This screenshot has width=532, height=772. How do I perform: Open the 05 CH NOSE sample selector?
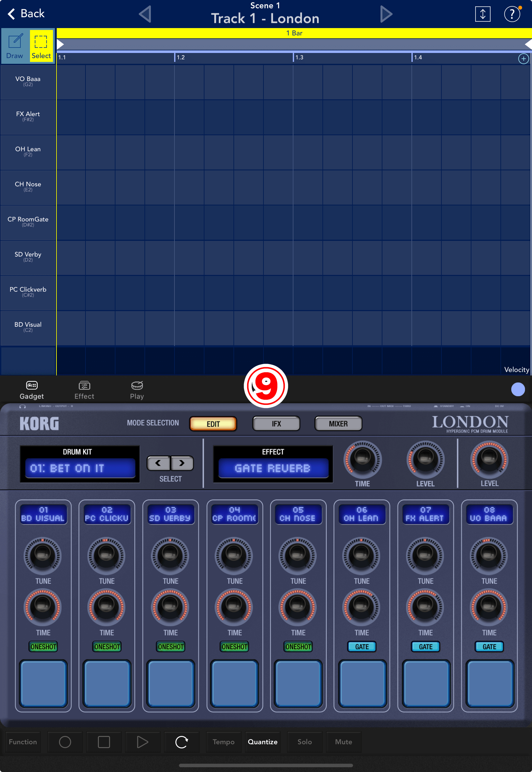pyautogui.click(x=298, y=514)
